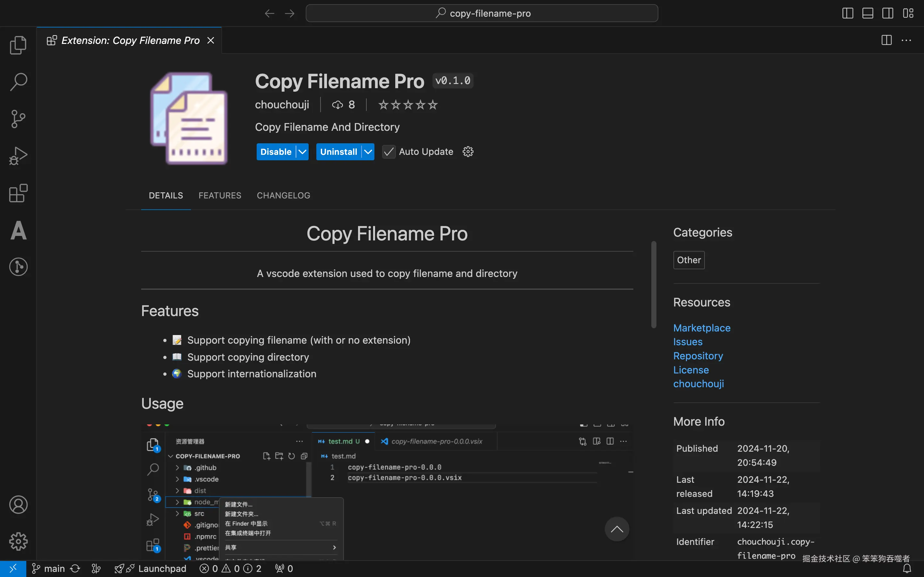The image size is (924, 577).
Task: Expand the Uninstall button dropdown arrow
Action: point(368,152)
